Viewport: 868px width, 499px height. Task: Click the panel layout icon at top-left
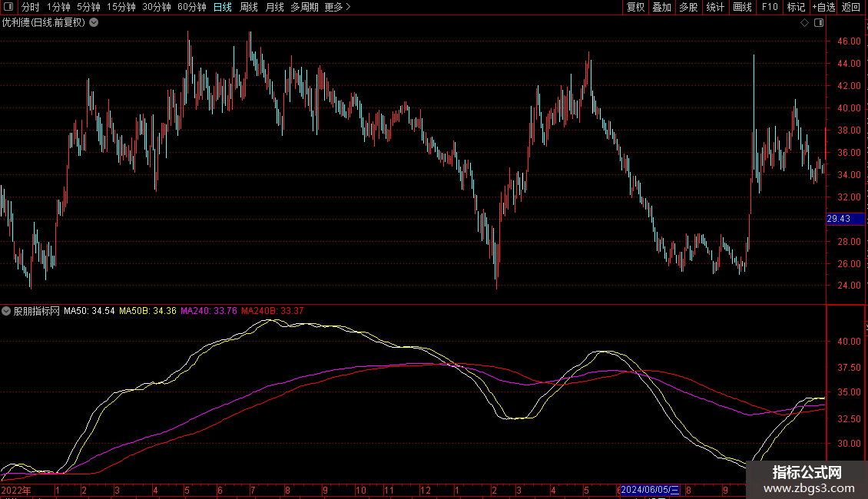point(9,7)
